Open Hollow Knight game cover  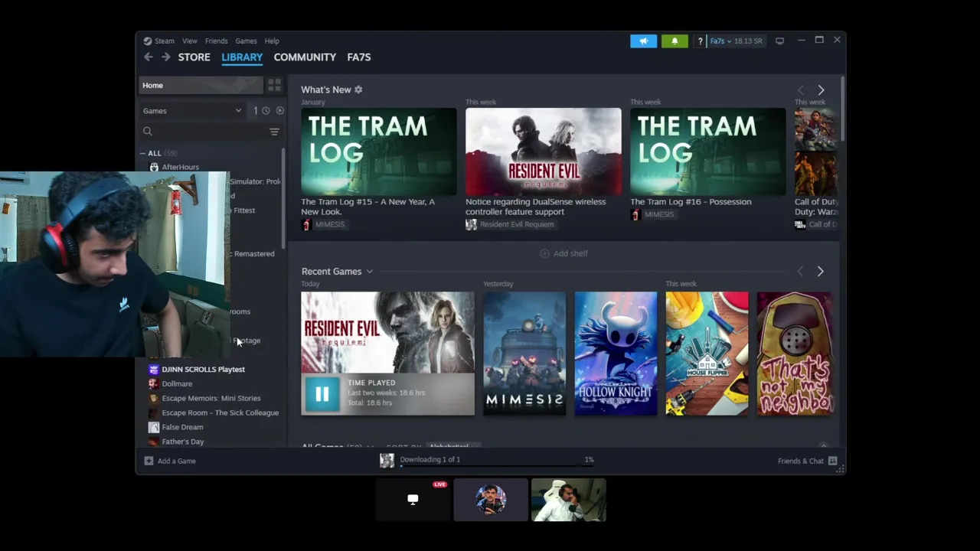[616, 354]
